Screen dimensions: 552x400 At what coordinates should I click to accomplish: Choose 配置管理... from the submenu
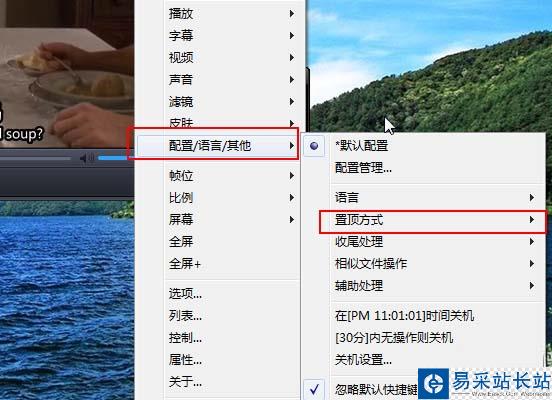pos(363,168)
